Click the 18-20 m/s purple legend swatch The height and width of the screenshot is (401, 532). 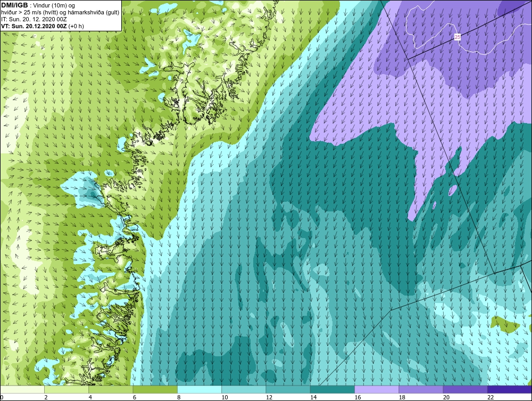[x=421, y=389]
